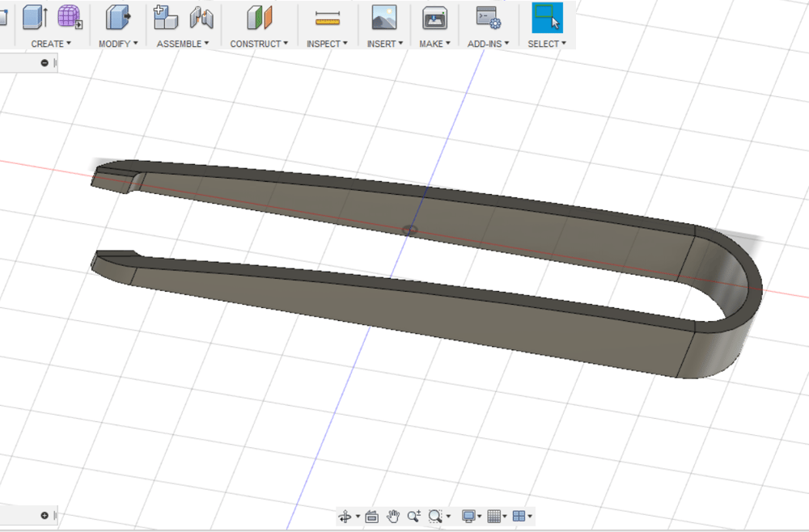Click the Viewports layout icon
The image size is (809, 532).
[x=519, y=516]
